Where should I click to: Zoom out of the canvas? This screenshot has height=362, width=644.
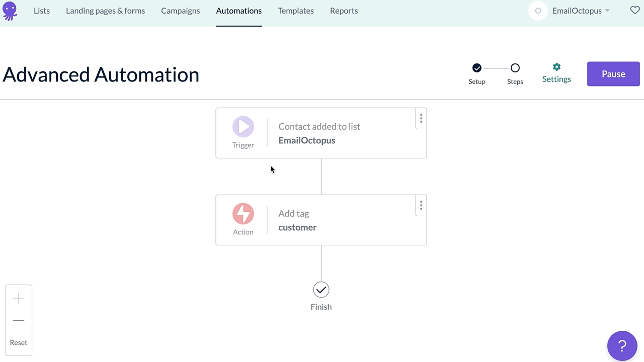(19, 320)
